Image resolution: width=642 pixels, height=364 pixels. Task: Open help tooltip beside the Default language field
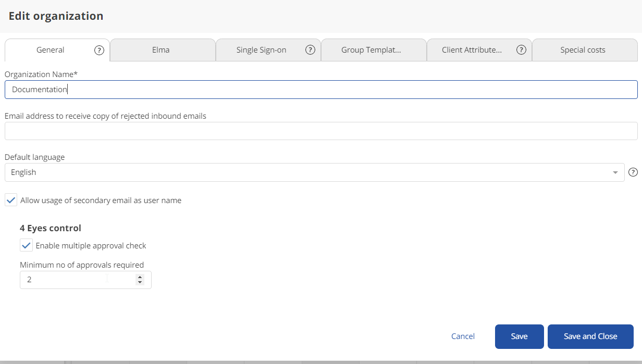click(x=633, y=172)
